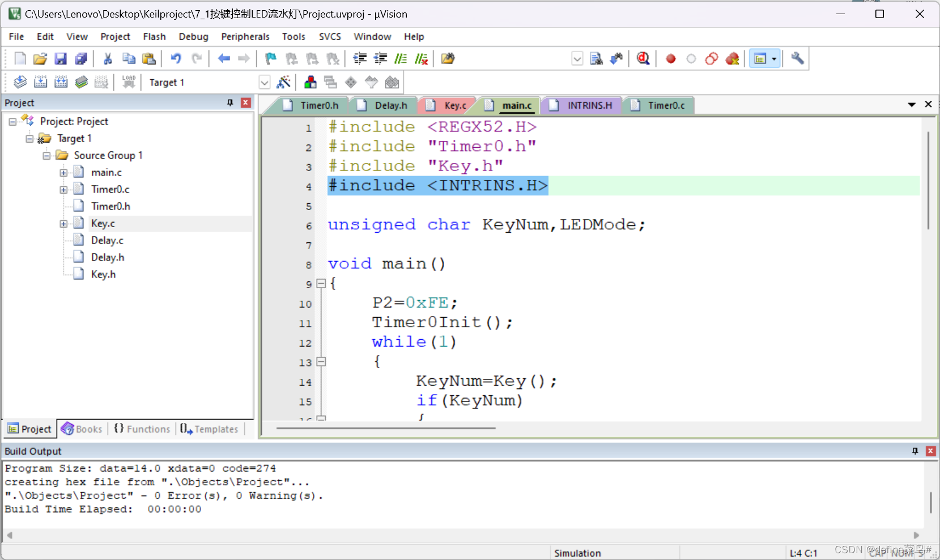Screen dimensions: 940x560
Task: Insert a breakpoint with red dot icon
Action: click(671, 58)
